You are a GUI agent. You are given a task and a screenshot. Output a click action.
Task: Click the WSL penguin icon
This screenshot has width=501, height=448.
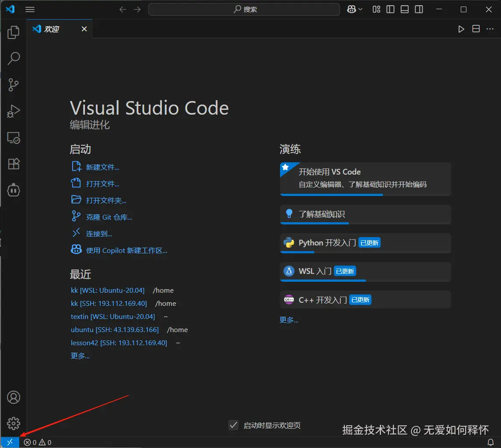(289, 271)
